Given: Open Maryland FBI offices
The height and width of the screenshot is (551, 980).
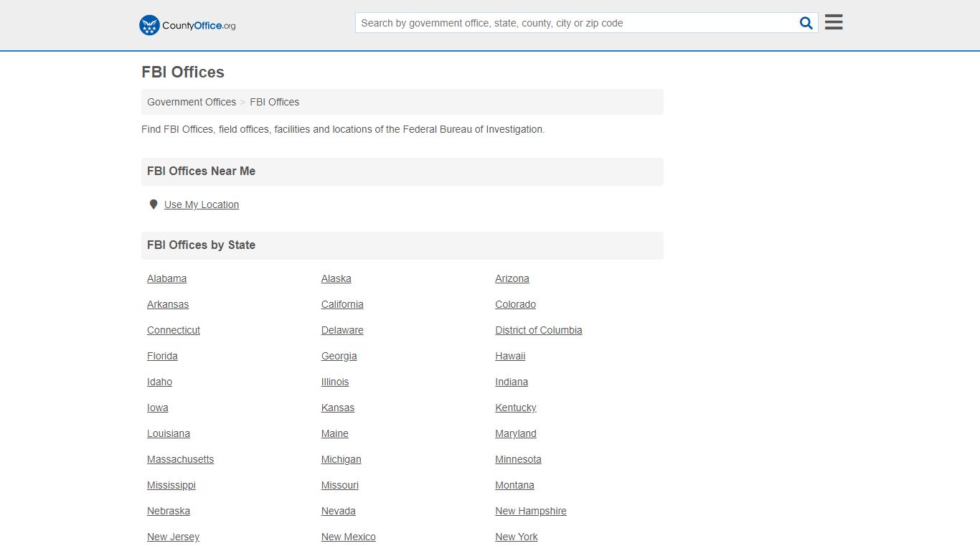Looking at the screenshot, I should click(516, 433).
